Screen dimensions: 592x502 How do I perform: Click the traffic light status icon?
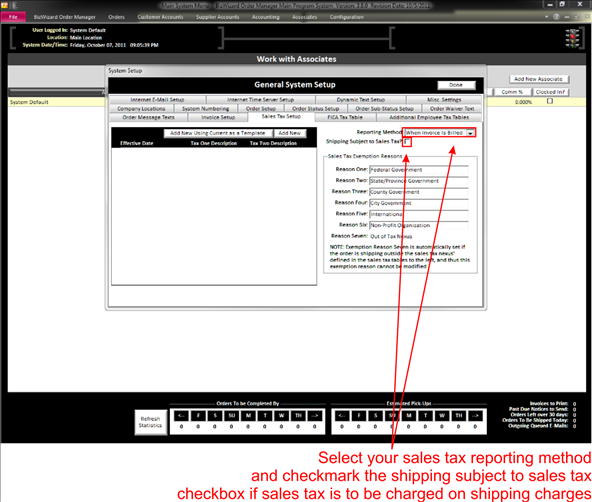point(572,38)
